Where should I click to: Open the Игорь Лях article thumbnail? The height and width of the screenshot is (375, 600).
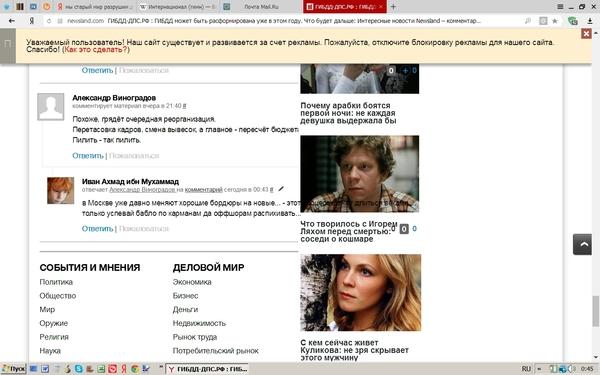coord(359,174)
